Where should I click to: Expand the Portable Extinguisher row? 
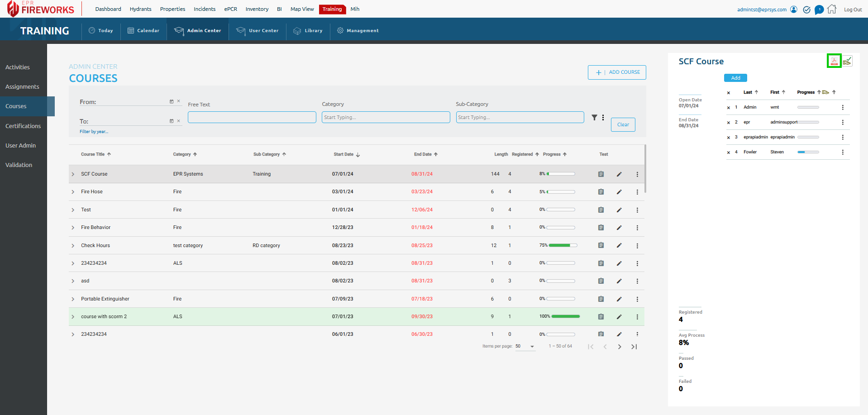(73, 299)
